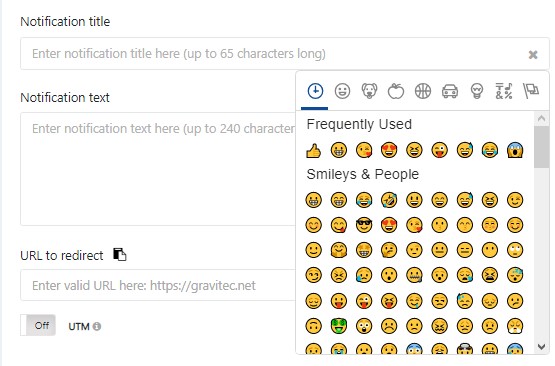Insert the thumbs up emoji

pyautogui.click(x=313, y=150)
